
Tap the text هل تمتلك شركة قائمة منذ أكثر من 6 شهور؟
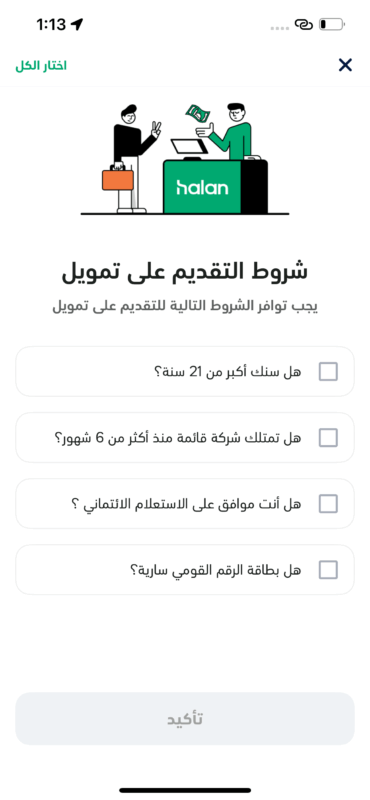click(178, 438)
